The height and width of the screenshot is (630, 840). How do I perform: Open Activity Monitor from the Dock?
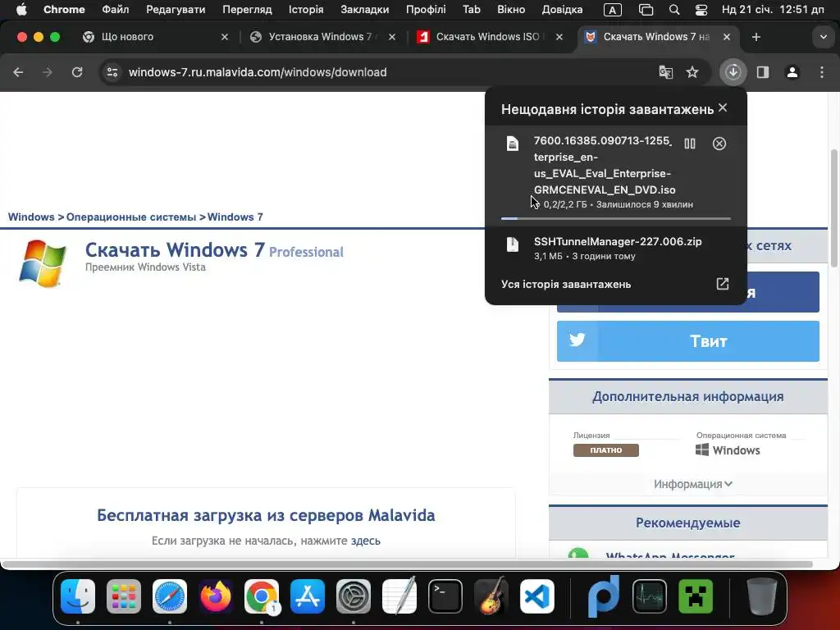point(650,596)
